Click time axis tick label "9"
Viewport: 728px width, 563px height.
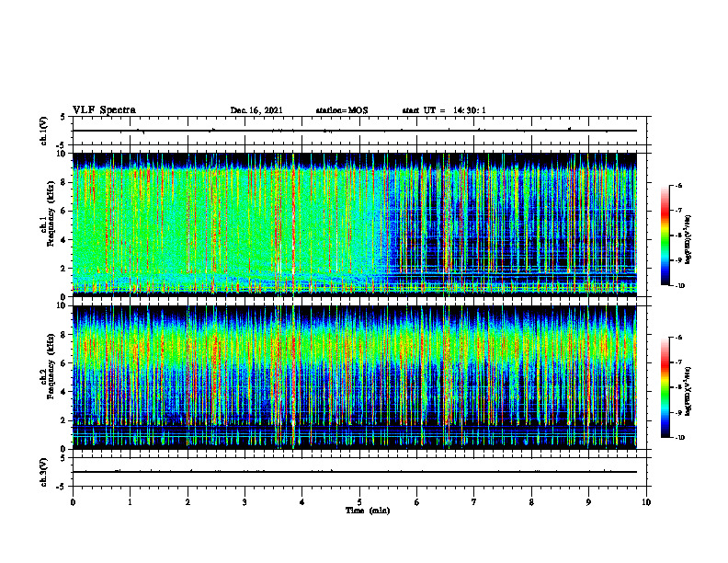pos(588,502)
